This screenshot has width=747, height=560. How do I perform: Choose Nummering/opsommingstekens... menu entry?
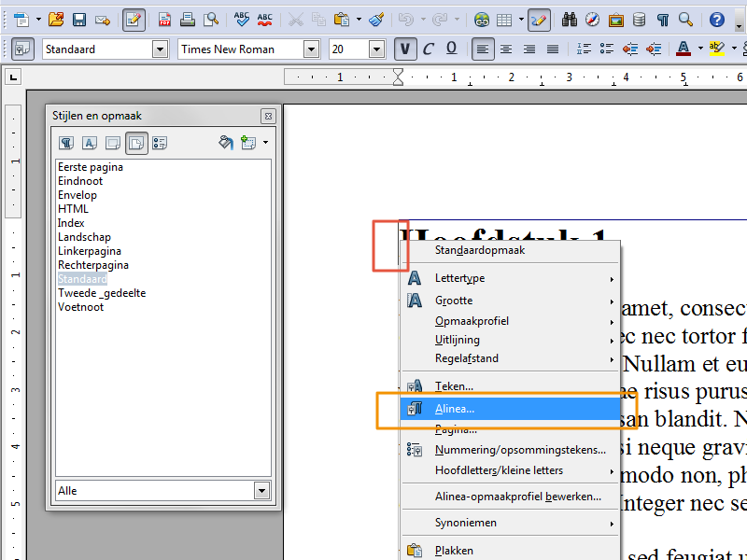click(510, 450)
